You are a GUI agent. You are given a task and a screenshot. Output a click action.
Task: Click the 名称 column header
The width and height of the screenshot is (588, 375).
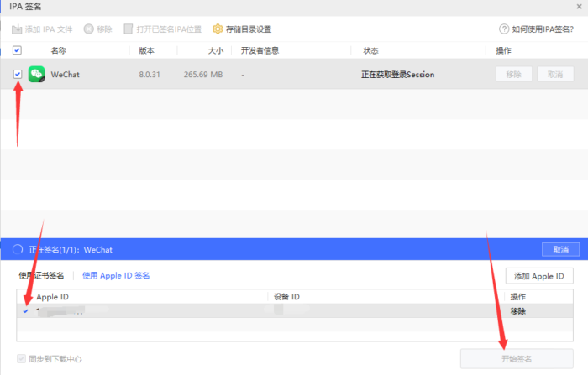coord(59,50)
